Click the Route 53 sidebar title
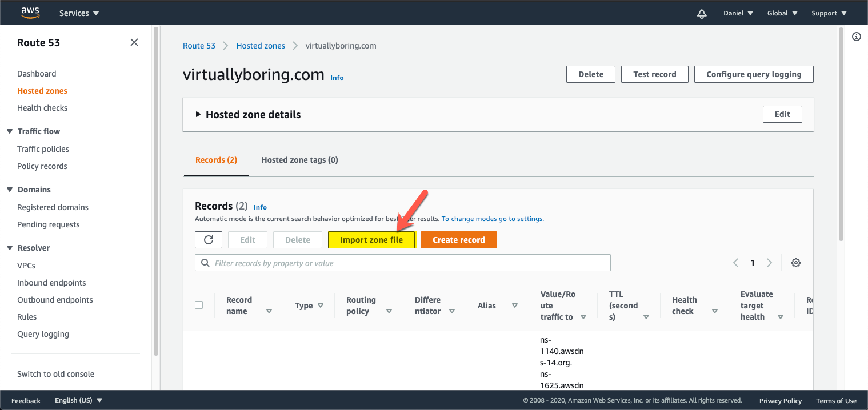Viewport: 868px width, 410px height. pos(38,42)
